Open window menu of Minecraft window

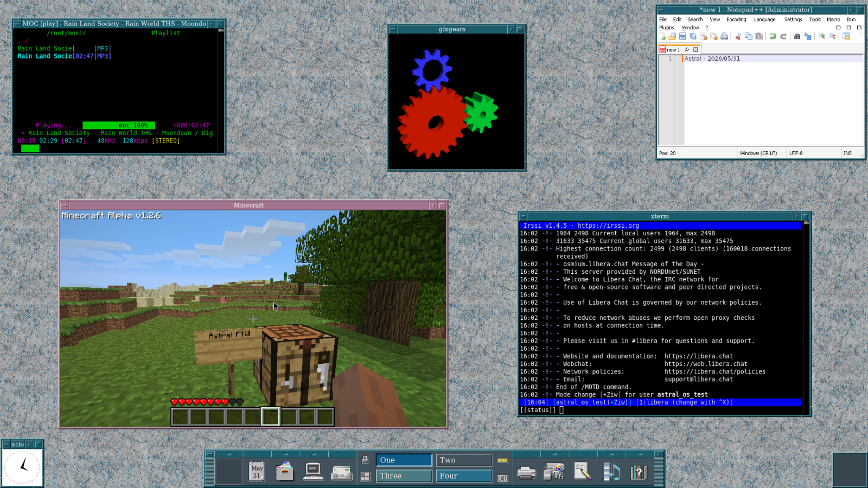pos(64,206)
